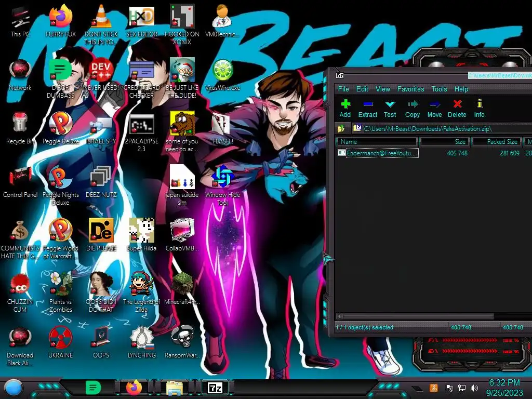Select the LYNCHING desktop icon
The height and width of the screenshot is (399, 532).
coord(142,342)
